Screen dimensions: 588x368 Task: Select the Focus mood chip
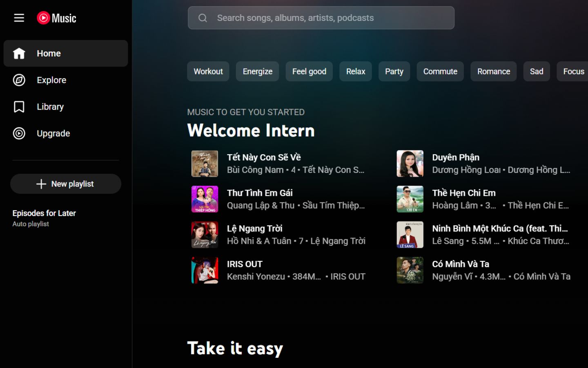pyautogui.click(x=573, y=72)
